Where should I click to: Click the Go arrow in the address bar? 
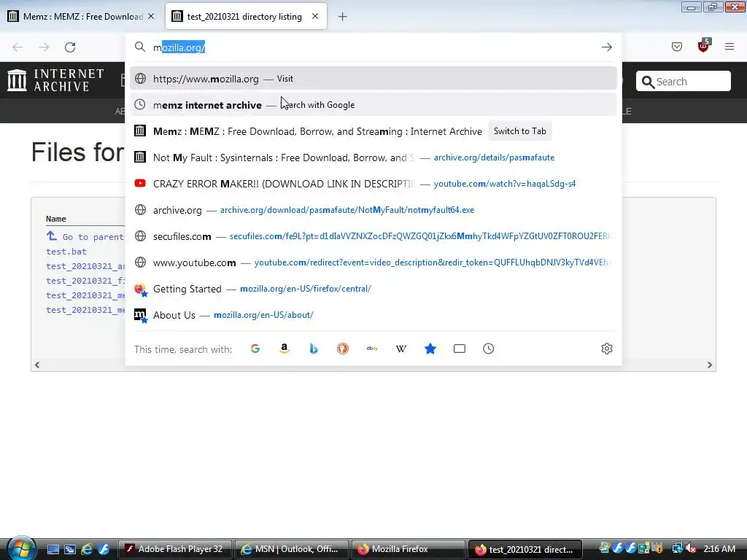point(606,47)
